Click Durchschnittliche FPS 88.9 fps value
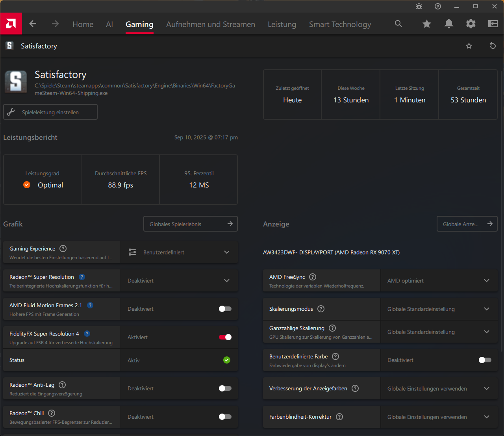The height and width of the screenshot is (436, 504). [120, 185]
